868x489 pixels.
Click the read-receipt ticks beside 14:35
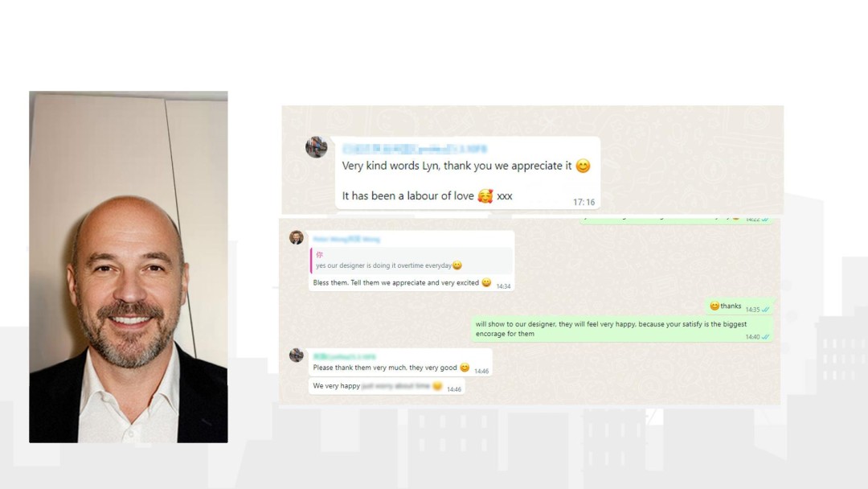tap(766, 310)
